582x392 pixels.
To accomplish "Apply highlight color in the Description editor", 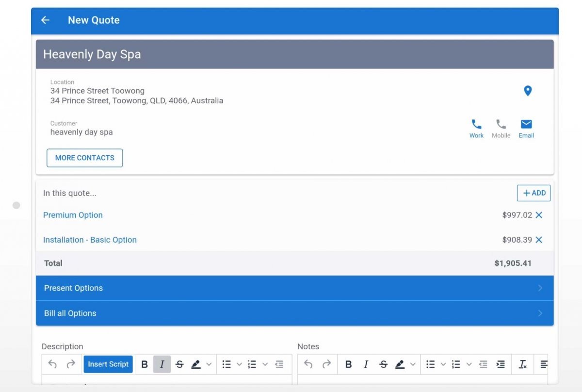I will [x=196, y=364].
